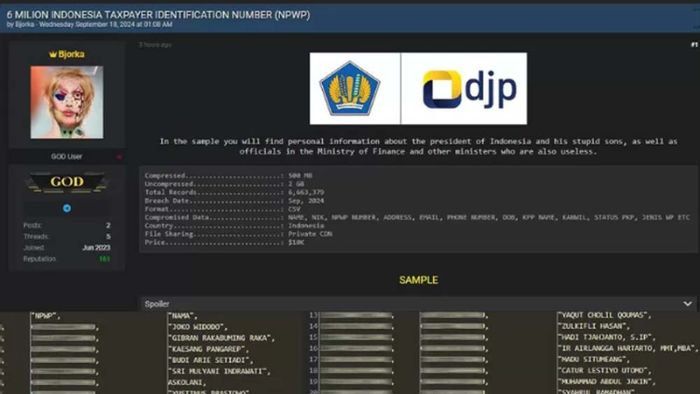The width and height of the screenshot is (700, 394).
Task: Click the "MADU SITUMEANG" sample row
Action: [593, 359]
